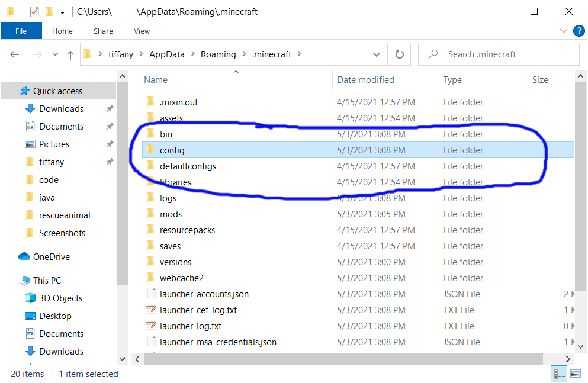Select Quick access in navigation pane
588x383 pixels.
[58, 91]
